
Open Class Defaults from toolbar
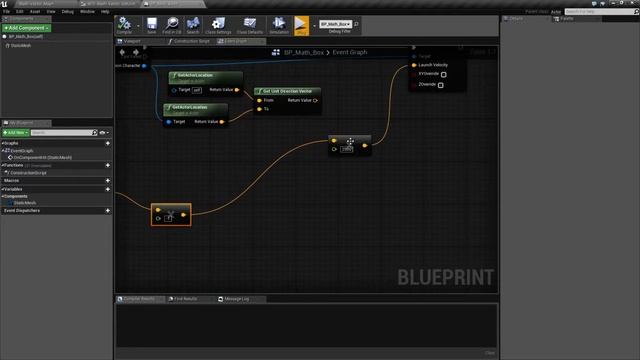click(x=250, y=25)
